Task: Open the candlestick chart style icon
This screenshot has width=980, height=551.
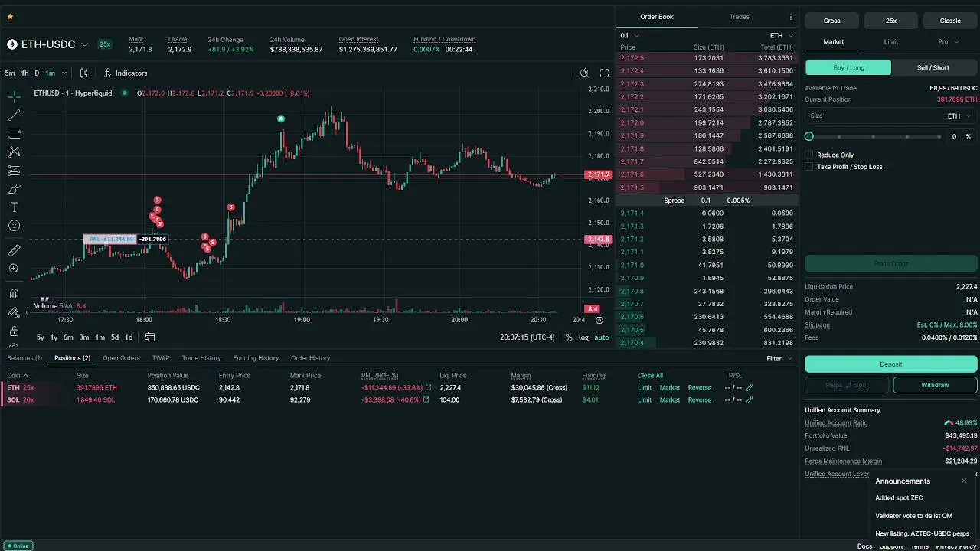Action: coord(84,73)
